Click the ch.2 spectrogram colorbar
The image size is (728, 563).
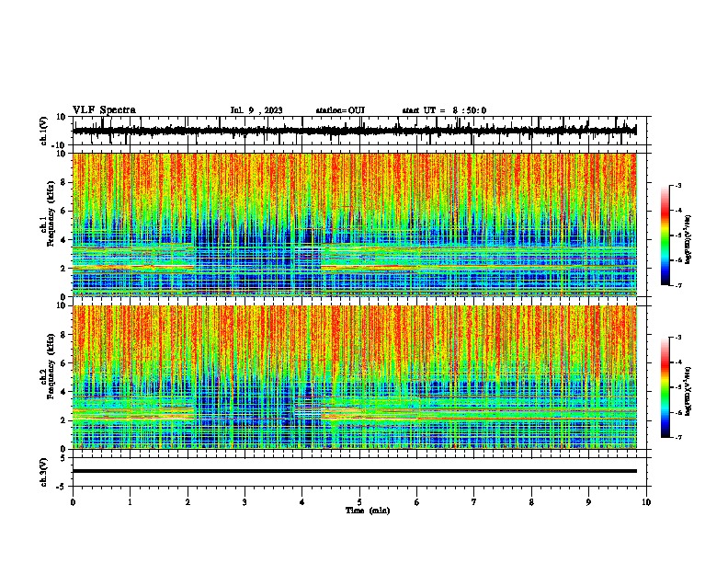[x=665, y=387]
